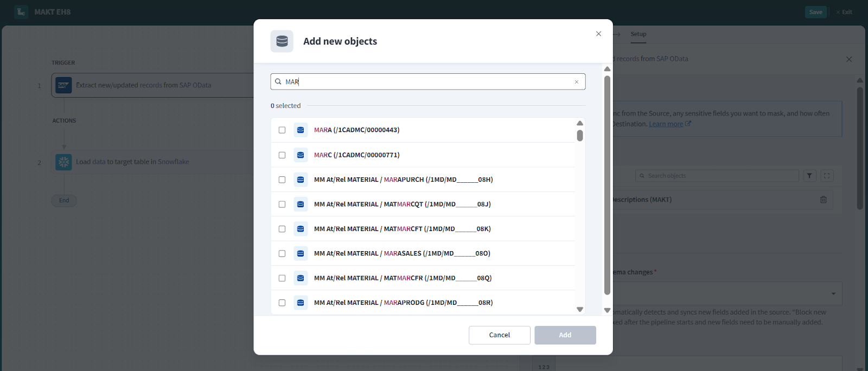This screenshot has height=371, width=868.
Task: Tick the MARC (/1CADMC/00000771) checkbox
Action: 282,155
